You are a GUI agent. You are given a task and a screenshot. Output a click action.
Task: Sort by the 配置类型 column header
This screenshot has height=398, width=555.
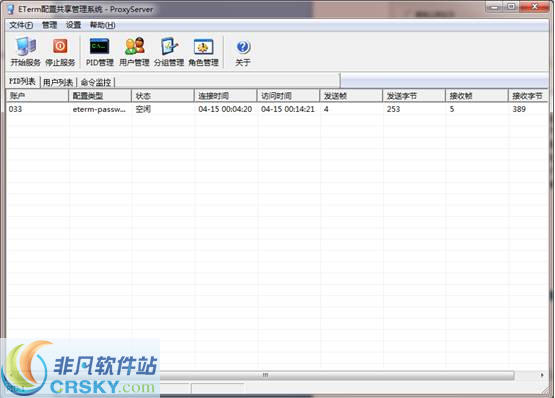coord(100,96)
